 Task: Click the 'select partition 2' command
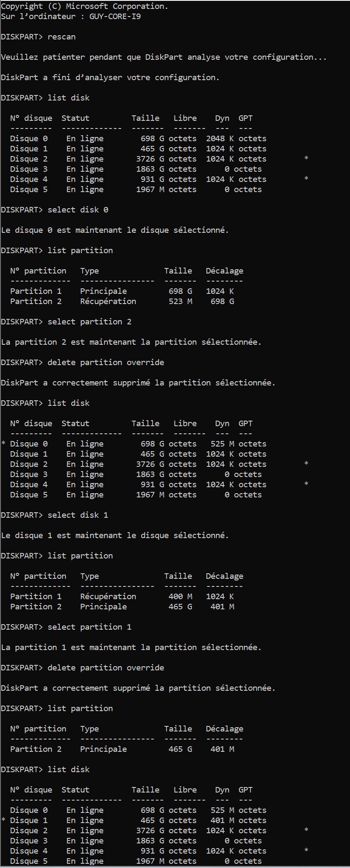pos(89,322)
